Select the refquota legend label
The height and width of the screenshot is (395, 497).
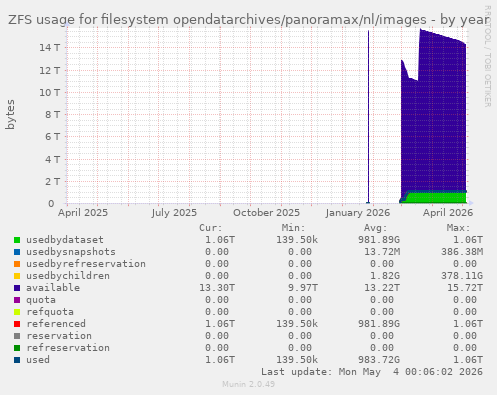[x=50, y=312]
